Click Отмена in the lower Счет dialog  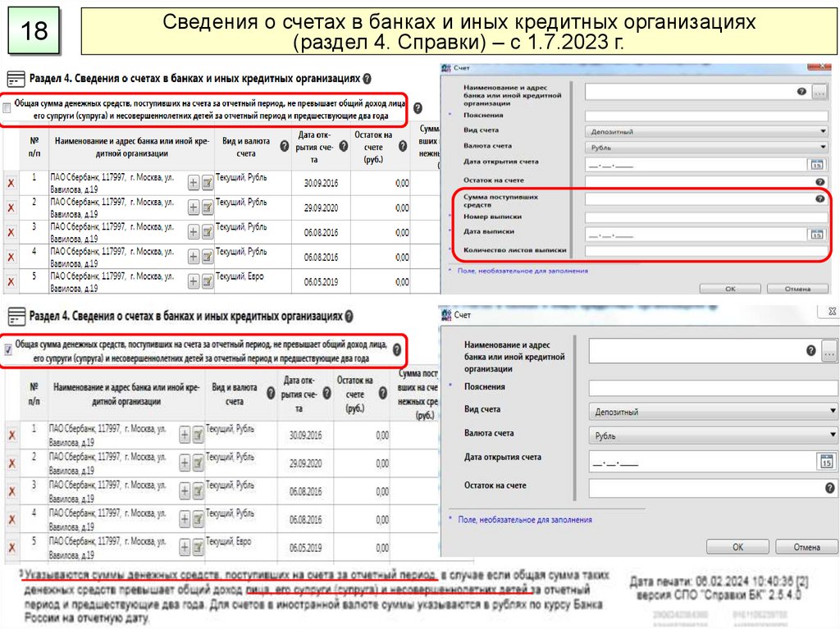(807, 547)
